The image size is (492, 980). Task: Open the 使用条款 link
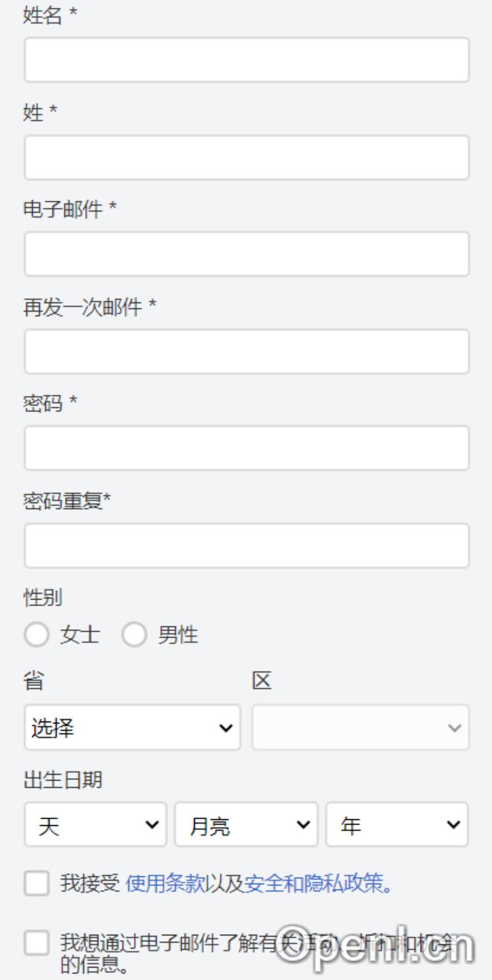pyautogui.click(x=165, y=884)
